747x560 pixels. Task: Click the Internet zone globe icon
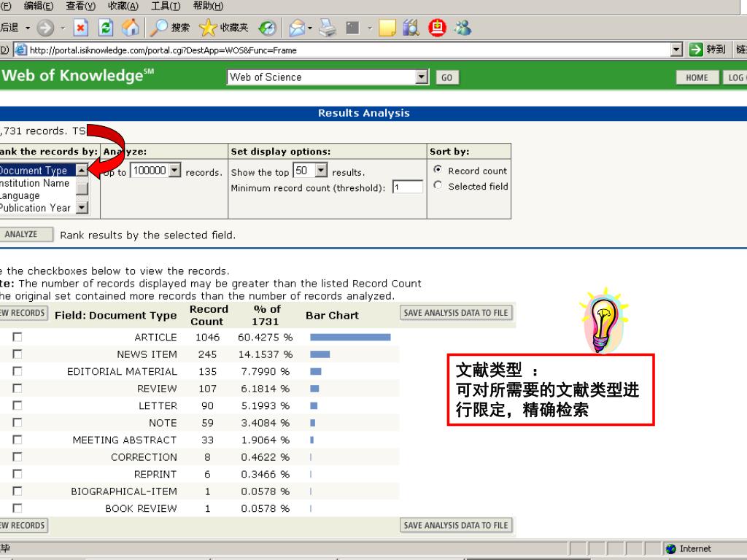tap(671, 548)
